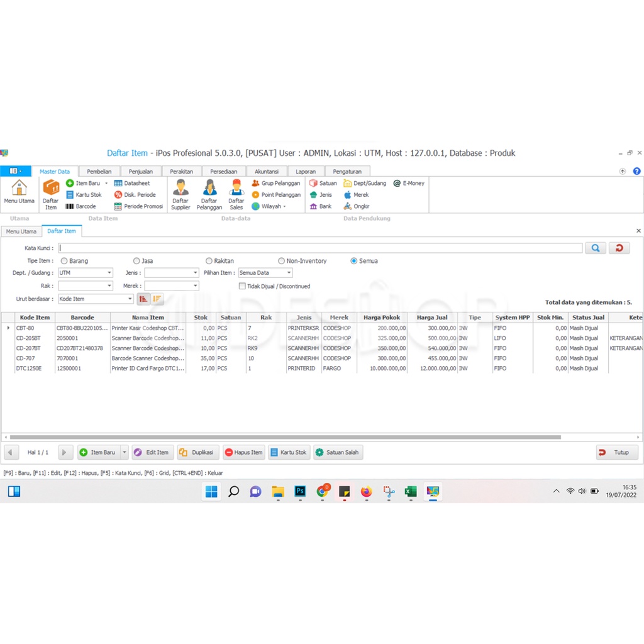Expand the Urut berdasar dropdown

pyautogui.click(x=130, y=299)
